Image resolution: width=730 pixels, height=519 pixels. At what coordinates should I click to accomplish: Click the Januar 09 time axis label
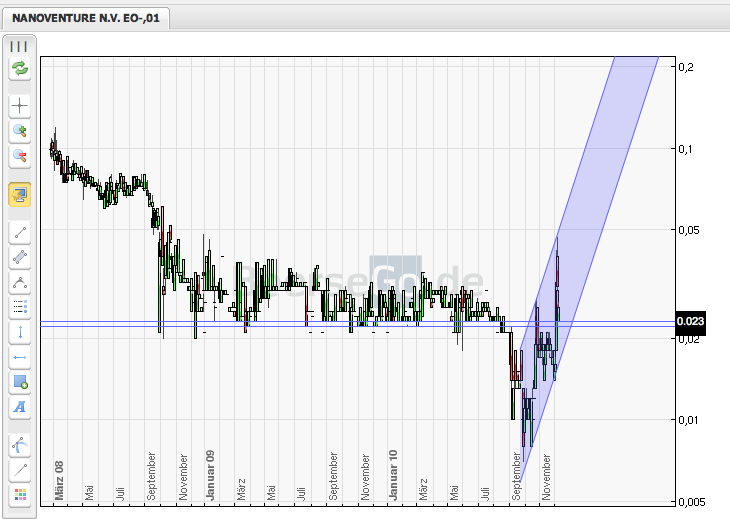[210, 475]
